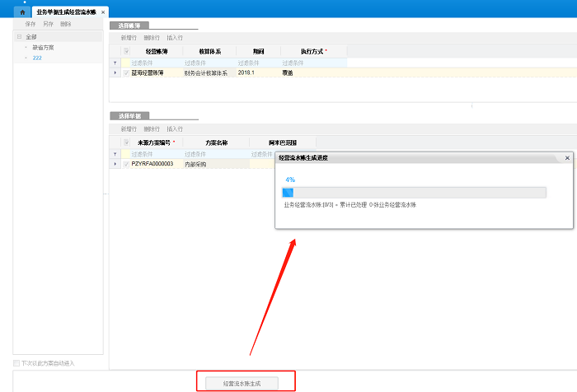The width and height of the screenshot is (577, 392).
Task: Switch to 业务单据生成经营流水账 tab
Action: pos(66,12)
